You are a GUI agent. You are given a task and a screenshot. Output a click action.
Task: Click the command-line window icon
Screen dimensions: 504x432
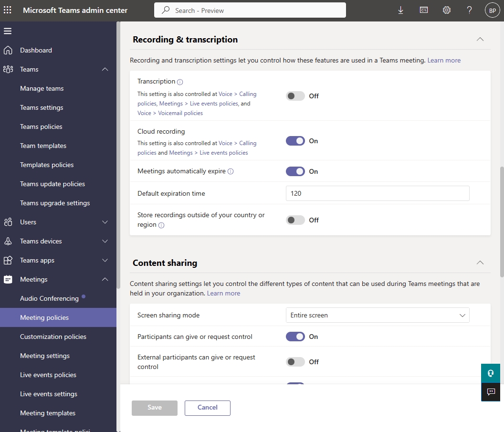click(x=423, y=10)
